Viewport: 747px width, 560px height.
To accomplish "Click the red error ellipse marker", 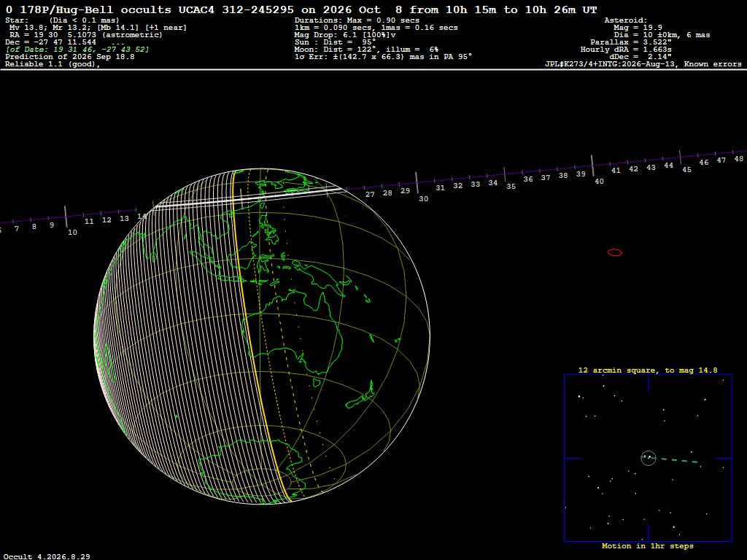I will point(614,252).
